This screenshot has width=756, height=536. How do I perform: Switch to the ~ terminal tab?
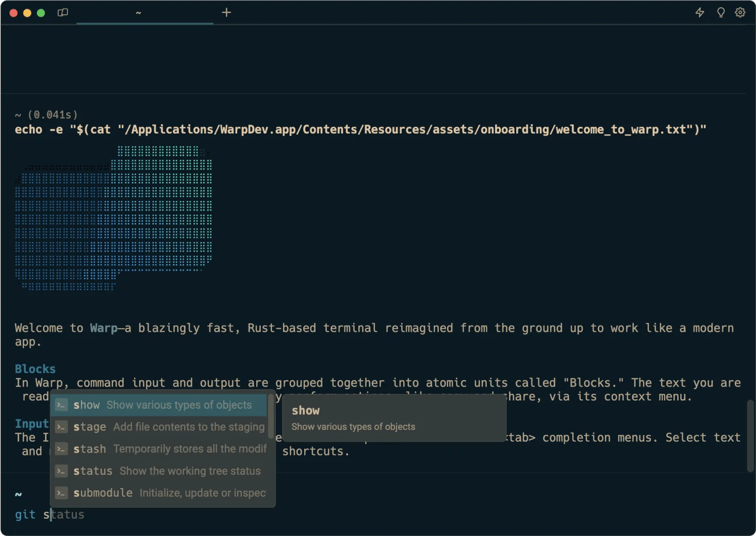(x=138, y=12)
